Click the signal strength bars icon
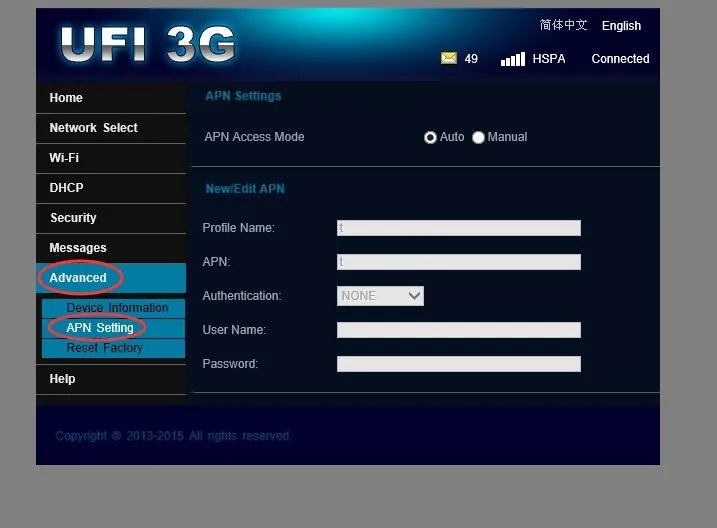 pyautogui.click(x=513, y=59)
